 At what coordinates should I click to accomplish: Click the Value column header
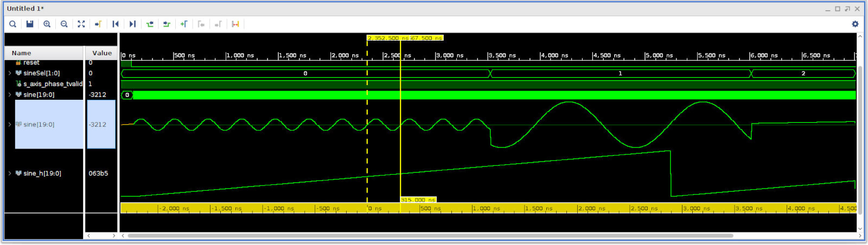[x=101, y=53]
